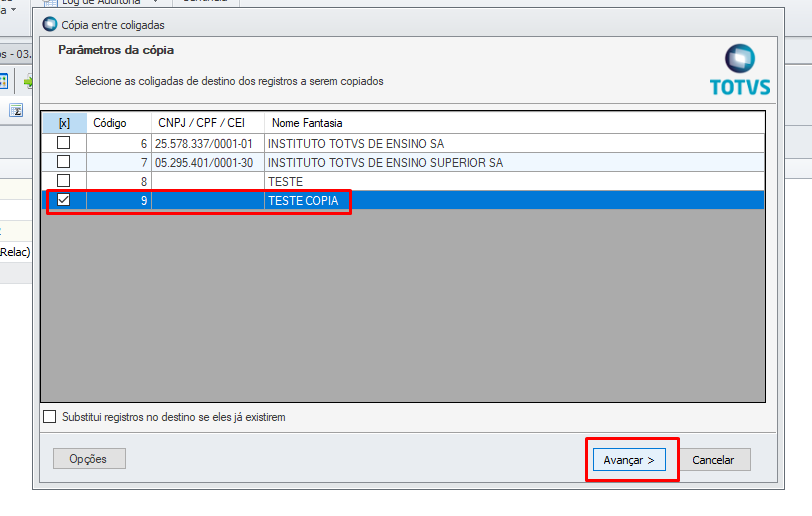Click the [x] select-all column header
Image resolution: width=812 pixels, height=516 pixels.
tap(64, 123)
